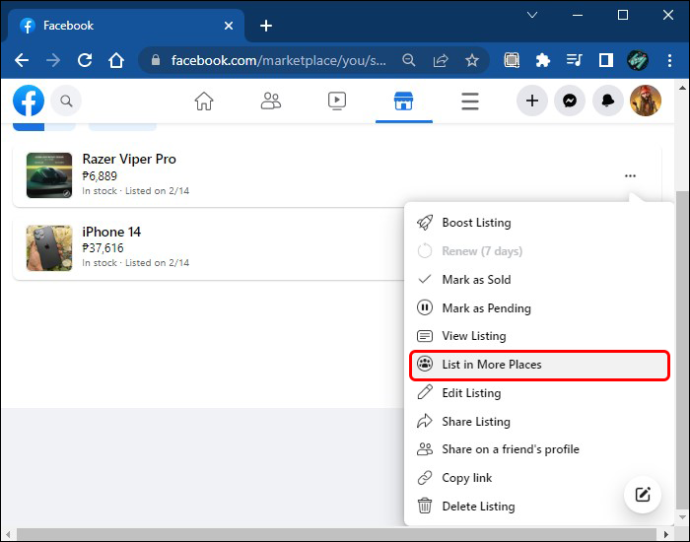Open the hamburger menu icon

coord(470,101)
